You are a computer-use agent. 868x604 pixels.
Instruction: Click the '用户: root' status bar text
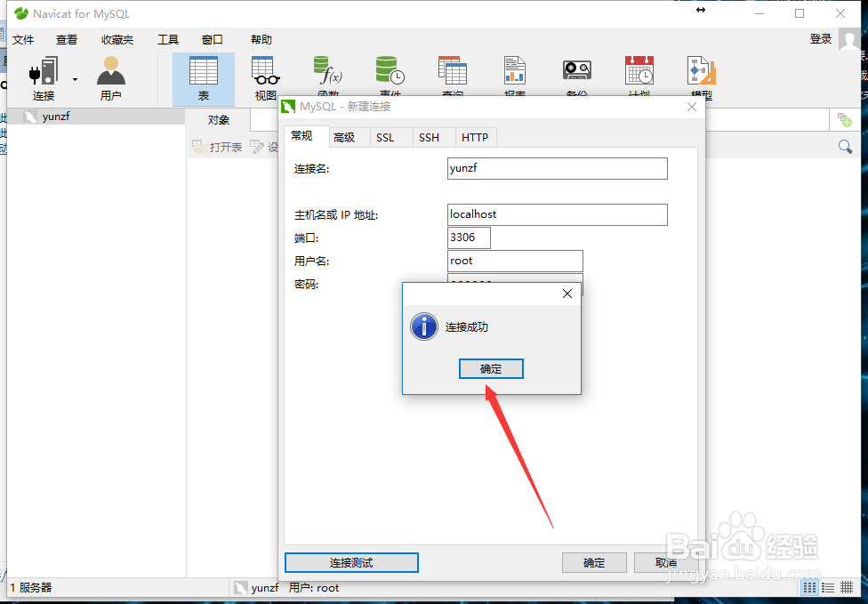(314, 588)
